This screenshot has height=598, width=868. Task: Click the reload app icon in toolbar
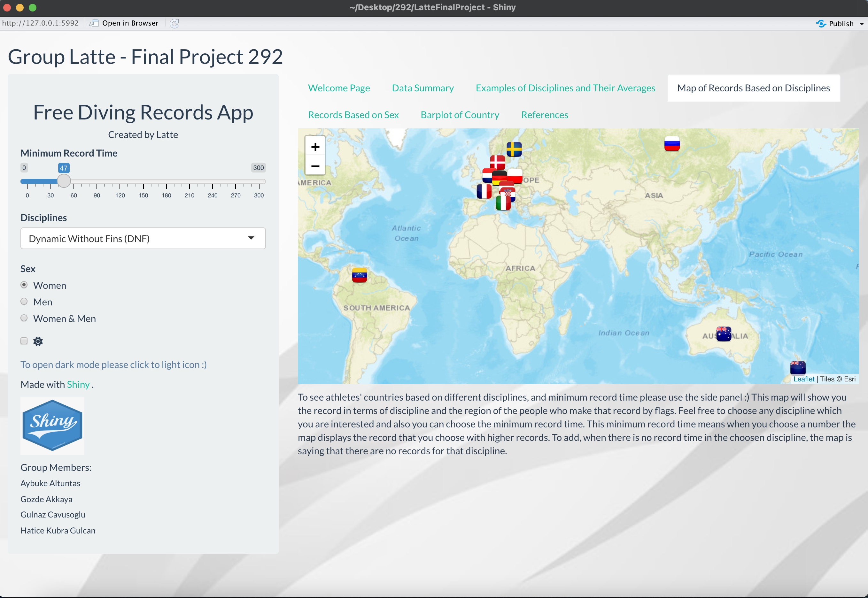174,23
